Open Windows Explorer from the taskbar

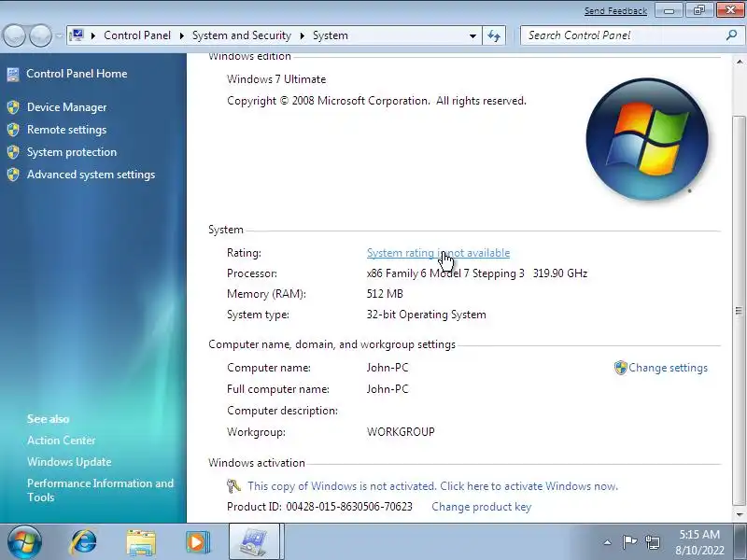pyautogui.click(x=141, y=542)
